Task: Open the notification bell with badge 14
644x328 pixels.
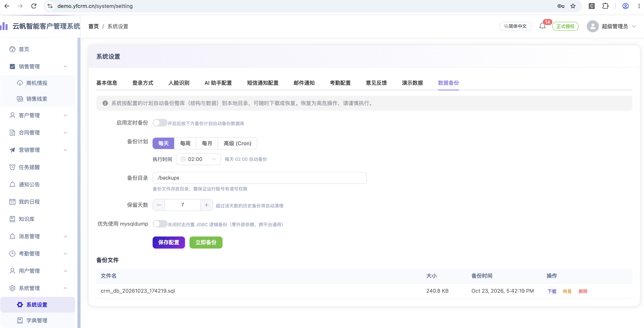Action: coord(542,26)
